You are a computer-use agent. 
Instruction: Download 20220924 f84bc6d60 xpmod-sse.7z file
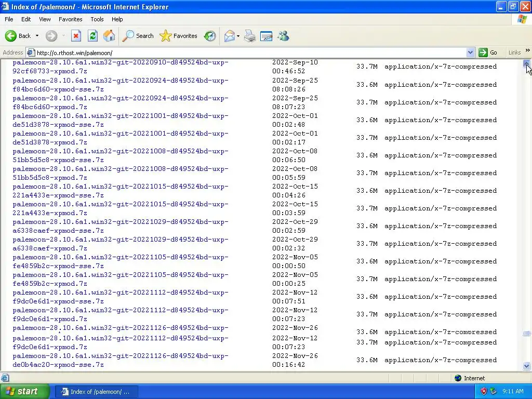[120, 85]
